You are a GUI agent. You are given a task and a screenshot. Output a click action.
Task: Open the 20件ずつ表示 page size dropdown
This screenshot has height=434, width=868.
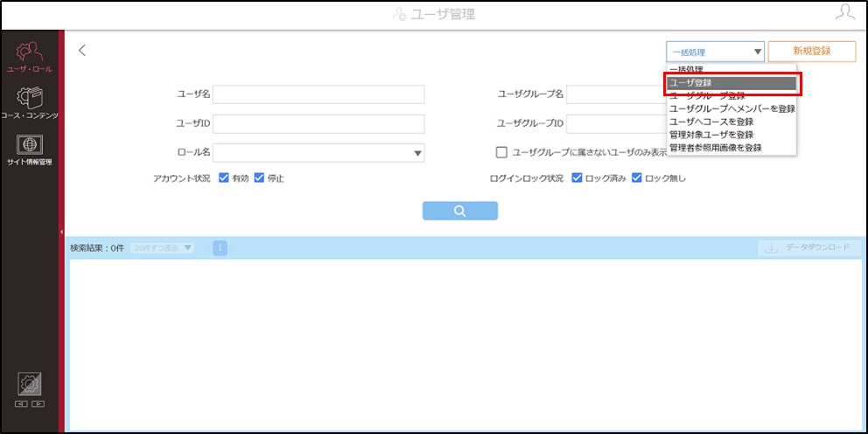(162, 248)
